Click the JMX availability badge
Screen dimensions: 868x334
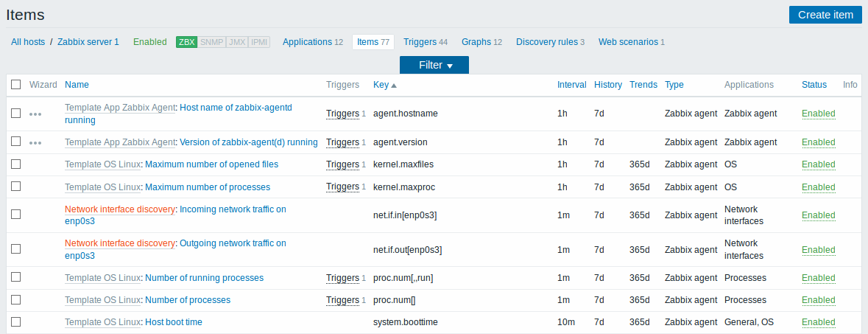tap(237, 41)
